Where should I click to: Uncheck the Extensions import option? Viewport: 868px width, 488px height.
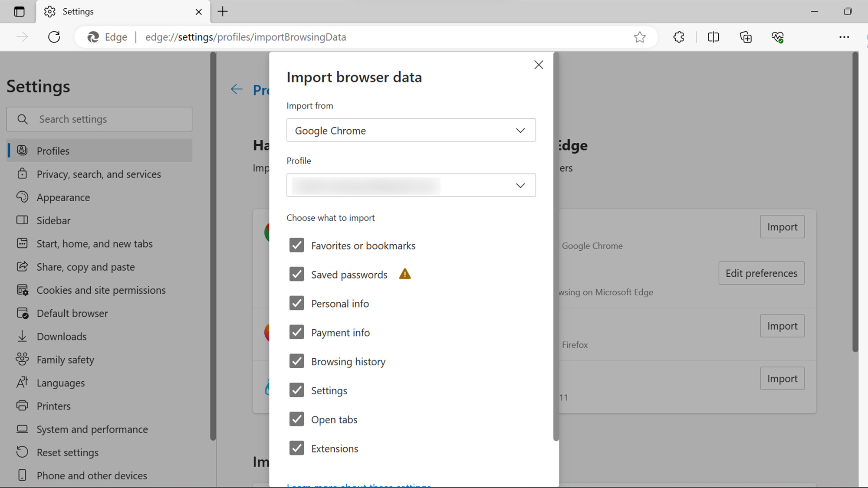(297, 448)
